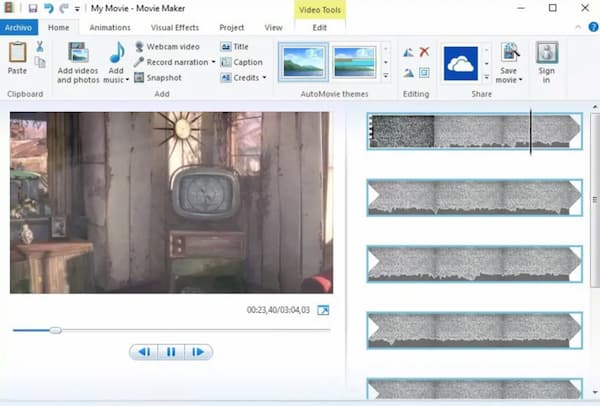Click Add videos and photos
The image size is (600, 406).
[78, 63]
